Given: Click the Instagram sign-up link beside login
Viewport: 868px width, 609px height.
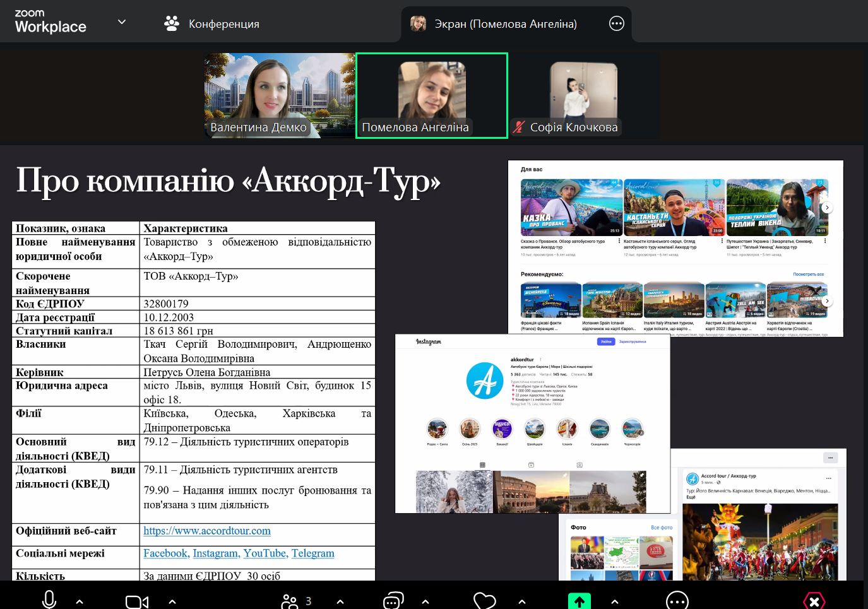Looking at the screenshot, I should (633, 341).
